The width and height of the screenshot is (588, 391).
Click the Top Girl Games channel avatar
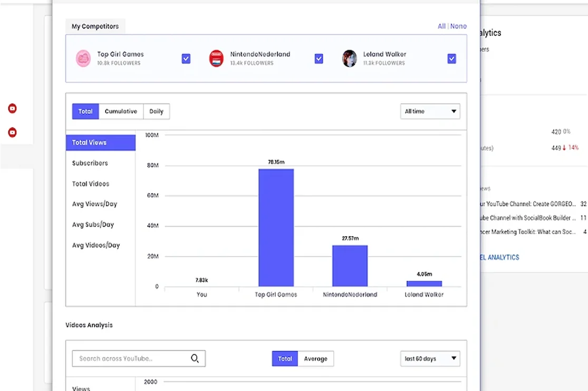click(83, 58)
